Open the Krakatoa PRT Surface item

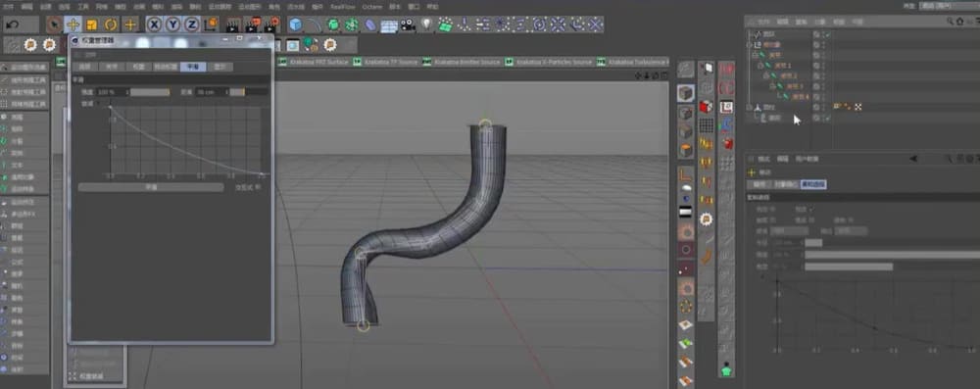click(314, 62)
